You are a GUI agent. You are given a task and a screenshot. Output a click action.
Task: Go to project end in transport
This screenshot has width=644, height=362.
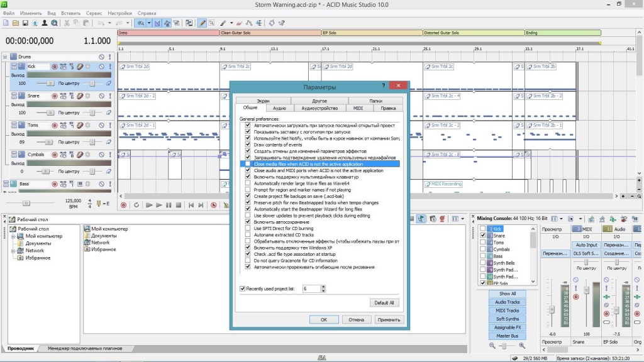(201, 205)
